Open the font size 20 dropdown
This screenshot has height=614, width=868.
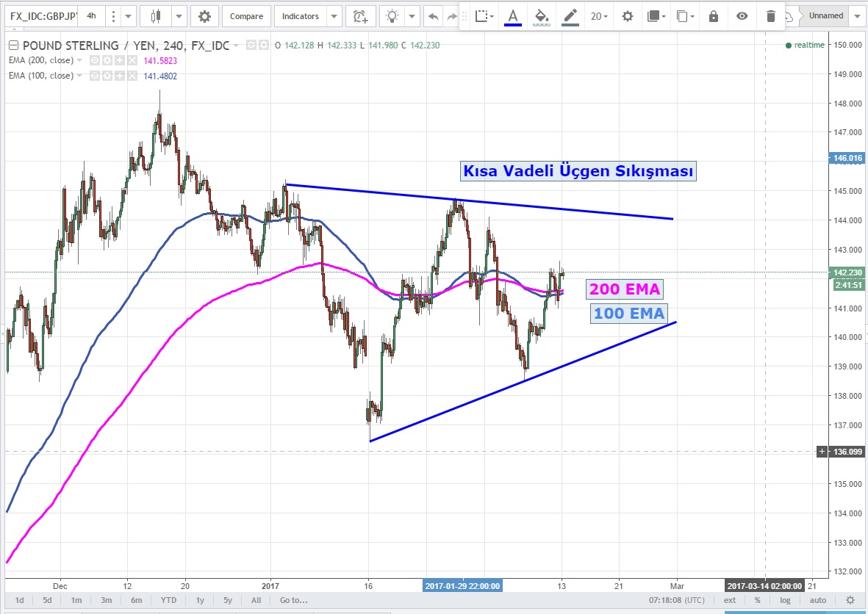coord(600,16)
